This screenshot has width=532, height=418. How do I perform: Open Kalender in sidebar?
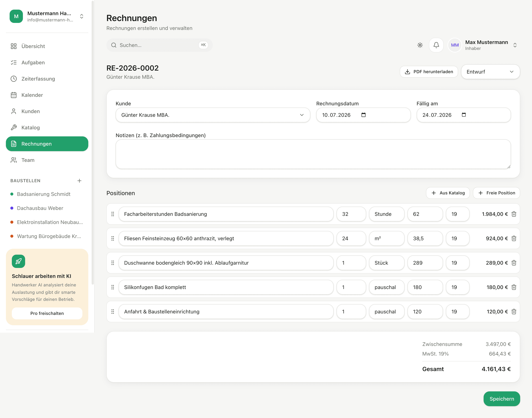[47, 95]
